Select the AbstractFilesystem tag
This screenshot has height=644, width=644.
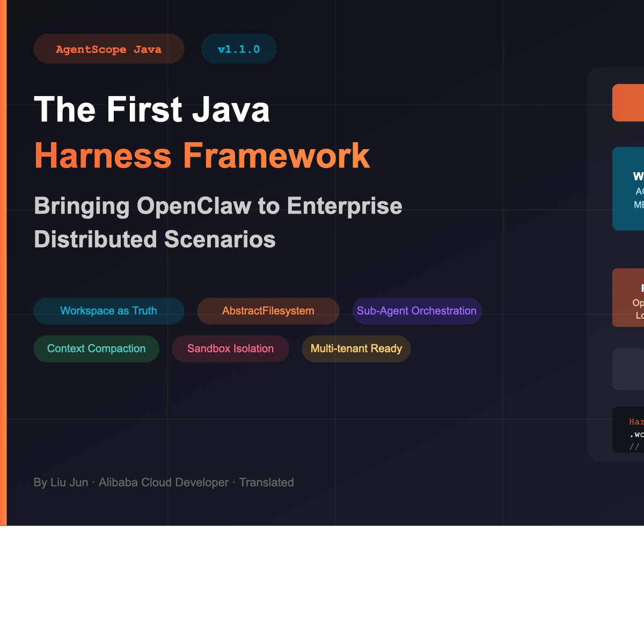pyautogui.click(x=268, y=311)
